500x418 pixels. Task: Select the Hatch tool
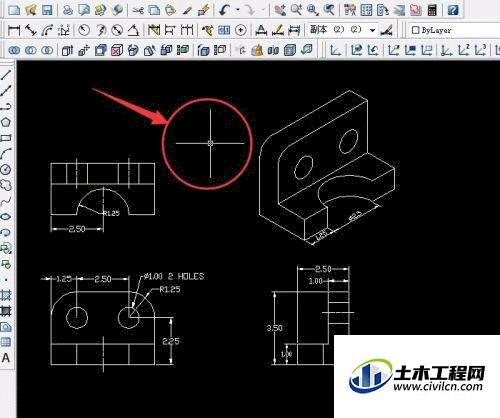coord(6,295)
